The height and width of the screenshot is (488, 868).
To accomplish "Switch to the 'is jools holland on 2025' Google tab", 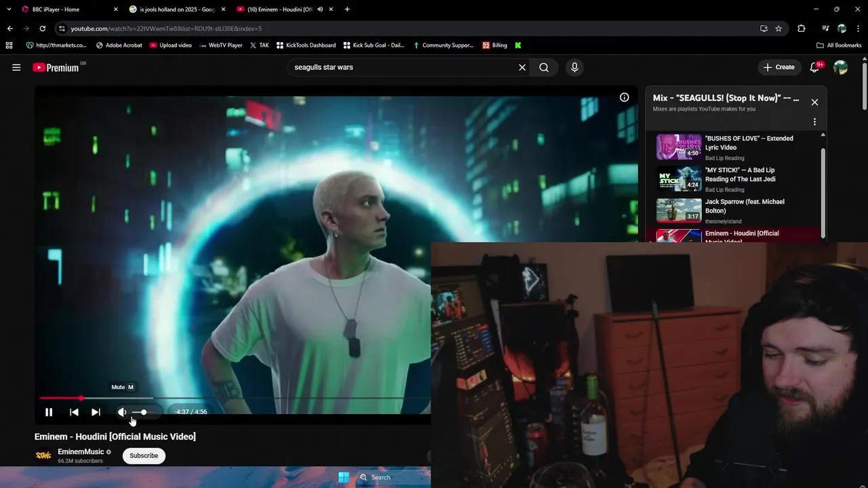I will [176, 9].
